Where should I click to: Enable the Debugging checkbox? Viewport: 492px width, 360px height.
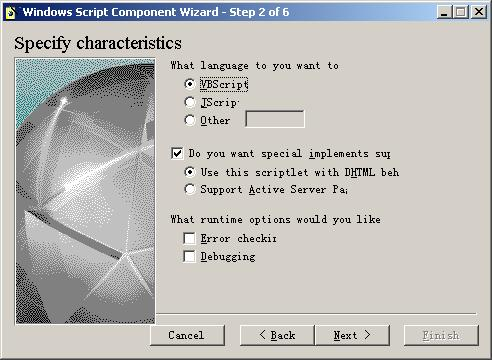(189, 256)
